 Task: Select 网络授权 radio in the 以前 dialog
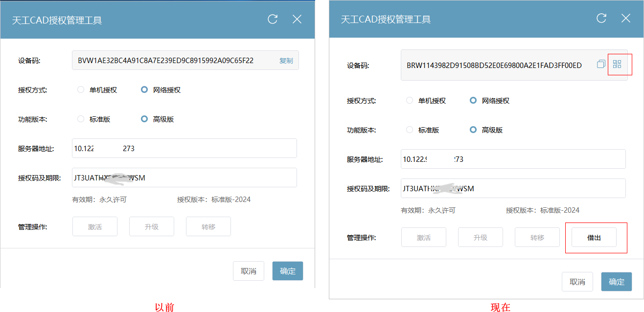click(x=144, y=89)
